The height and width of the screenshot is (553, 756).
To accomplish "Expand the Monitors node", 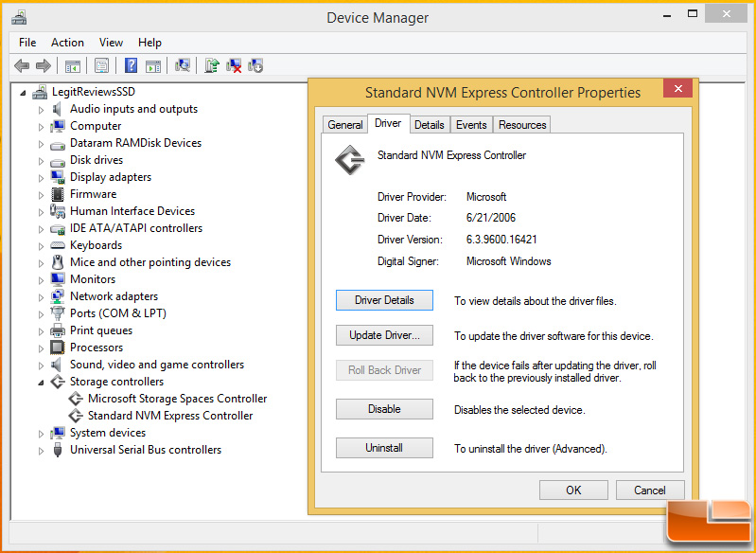I will [41, 280].
